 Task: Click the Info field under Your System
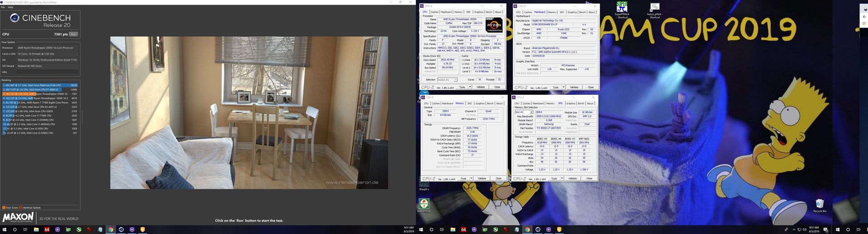pos(47,72)
